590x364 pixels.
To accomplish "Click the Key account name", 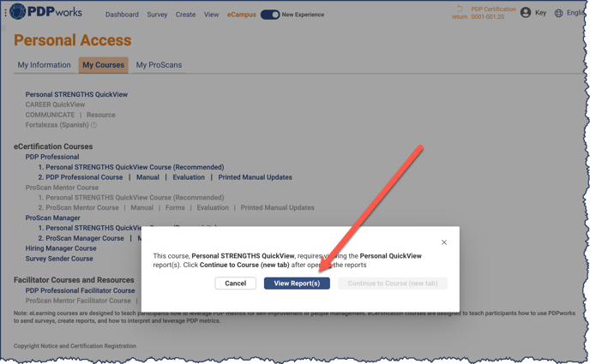I will coord(541,13).
